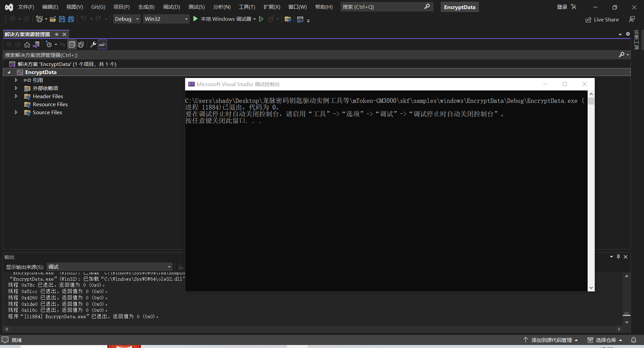Screen dimensions: 644x348
Task: Click the Live Share button
Action: (602, 19)
